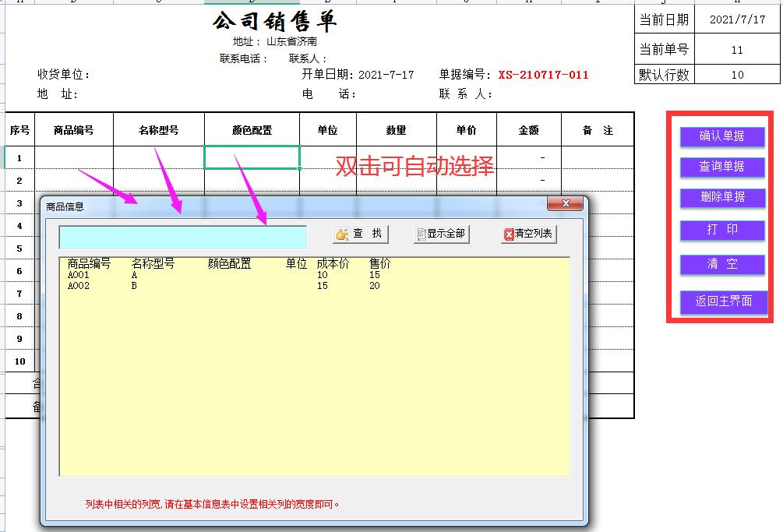Close the 商品信息 product dialog
This screenshot has height=532, width=783.
point(565,204)
